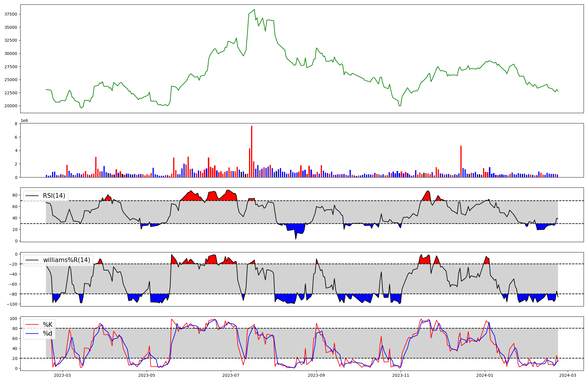
Task: Click the red %K legend line swatch
Action: point(32,325)
